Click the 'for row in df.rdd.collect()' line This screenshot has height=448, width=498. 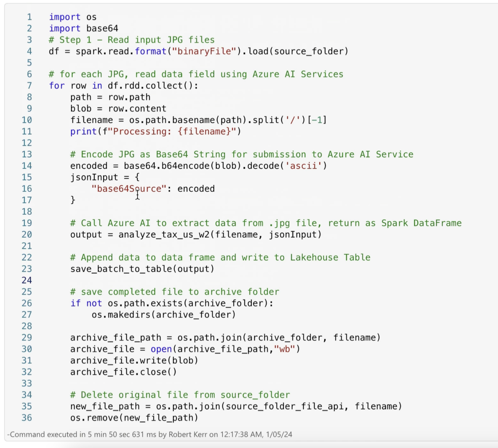pos(123,86)
